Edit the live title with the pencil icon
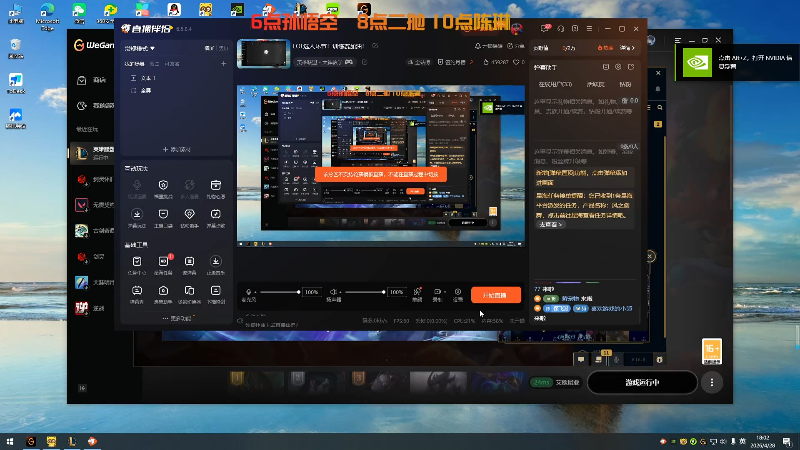The image size is (800, 450). point(375,46)
